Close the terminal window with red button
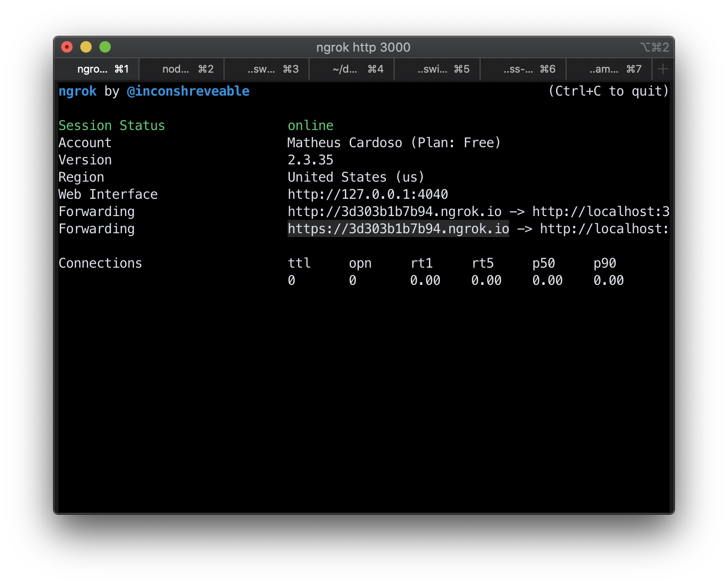This screenshot has width=728, height=585. pyautogui.click(x=67, y=47)
